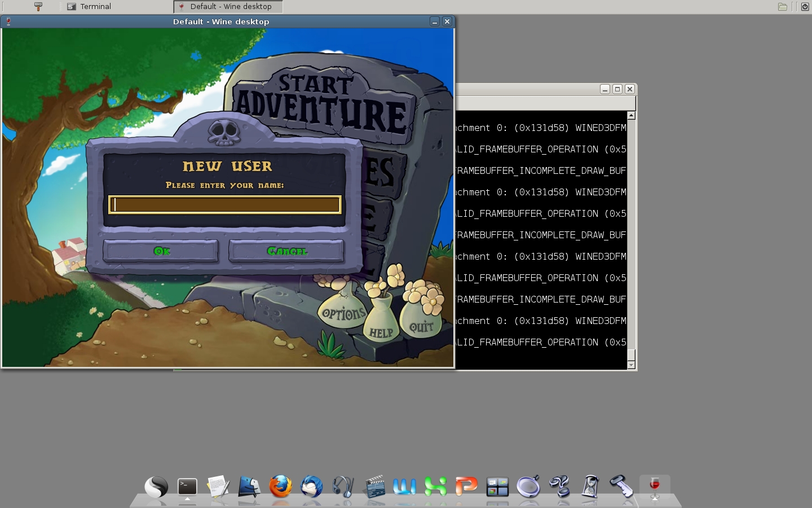Launch the green S spreadsheet dock icon
This screenshot has width=812, height=508.
(435, 487)
